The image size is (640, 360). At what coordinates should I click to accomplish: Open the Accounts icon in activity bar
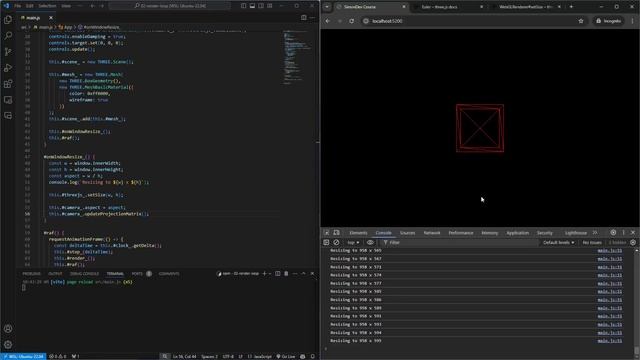8,329
